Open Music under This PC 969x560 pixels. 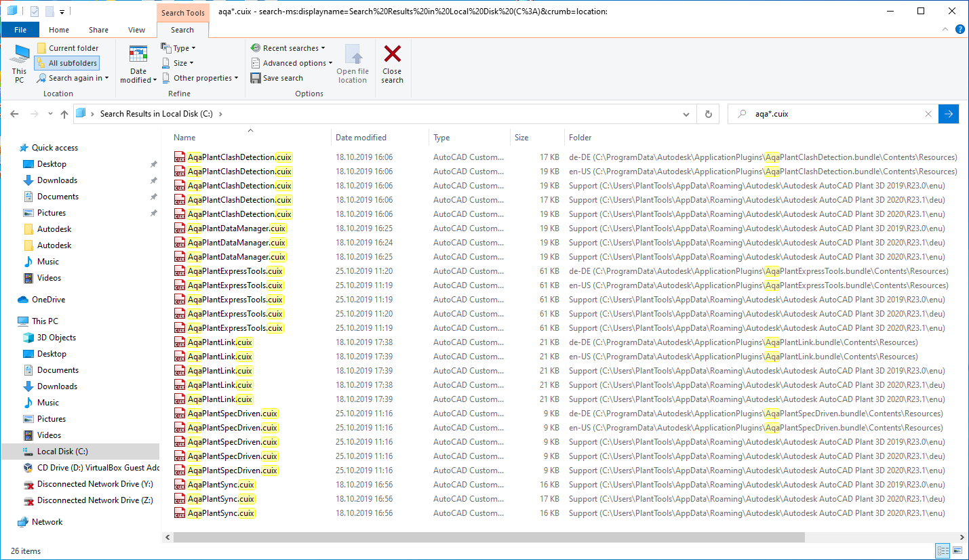[47, 403]
